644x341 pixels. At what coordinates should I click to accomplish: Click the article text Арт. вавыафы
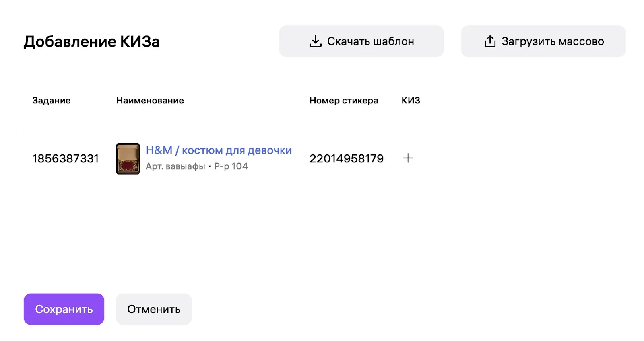[175, 166]
